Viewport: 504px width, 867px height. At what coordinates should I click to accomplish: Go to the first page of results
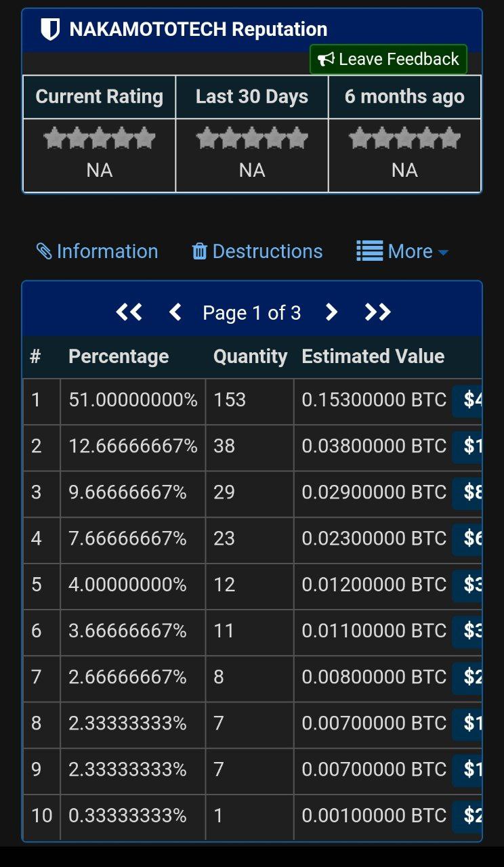[129, 312]
